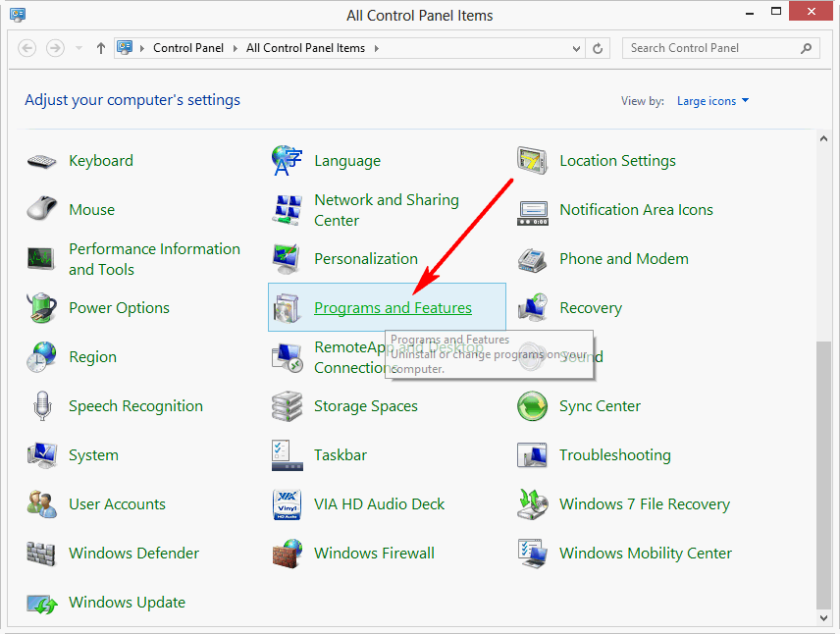Click the User Accounts icon

pos(42,504)
